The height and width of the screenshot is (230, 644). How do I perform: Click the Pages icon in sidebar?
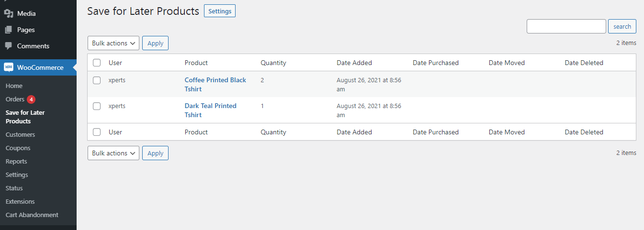click(x=9, y=30)
